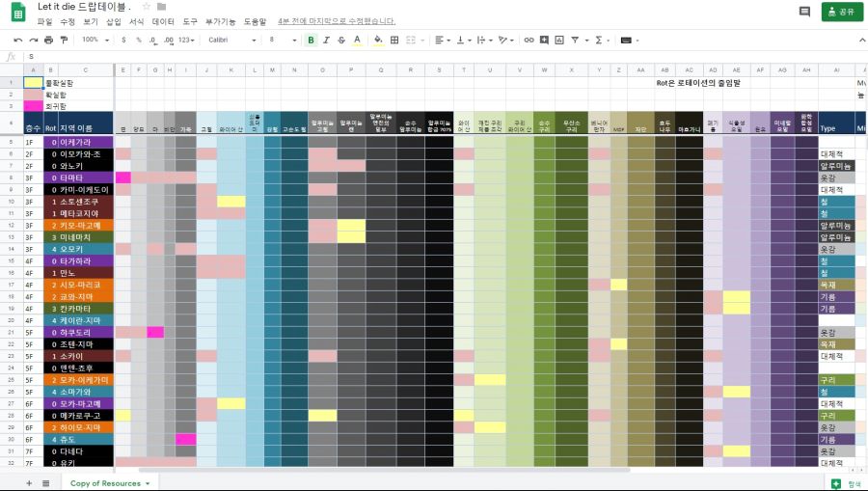Print the spreadsheet with the printer icon
Image resolution: width=868 pixels, height=491 pixels.
(x=48, y=40)
